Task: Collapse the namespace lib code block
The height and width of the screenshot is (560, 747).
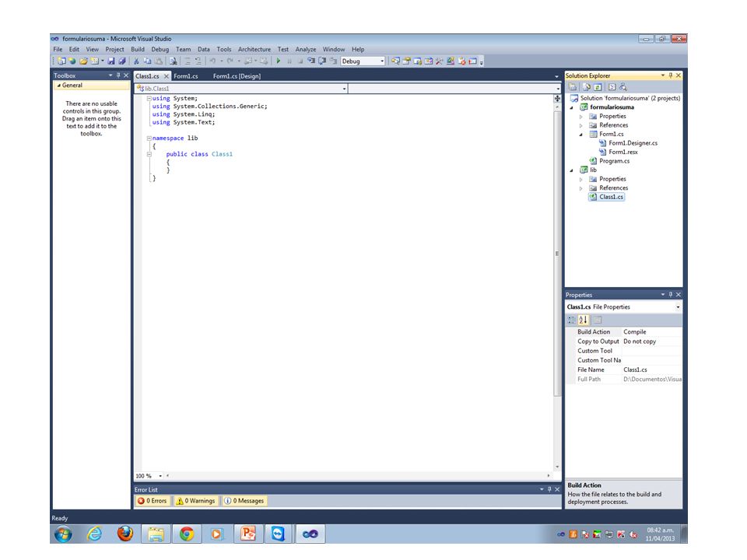Action: tap(149, 138)
